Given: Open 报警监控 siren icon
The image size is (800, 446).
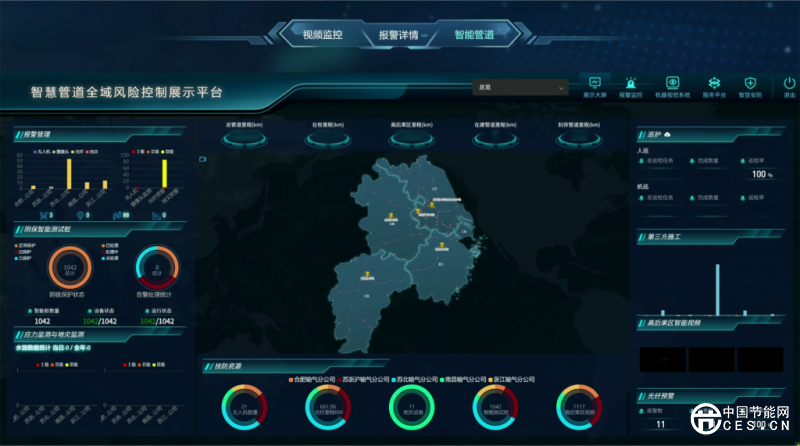Looking at the screenshot, I should (x=631, y=83).
